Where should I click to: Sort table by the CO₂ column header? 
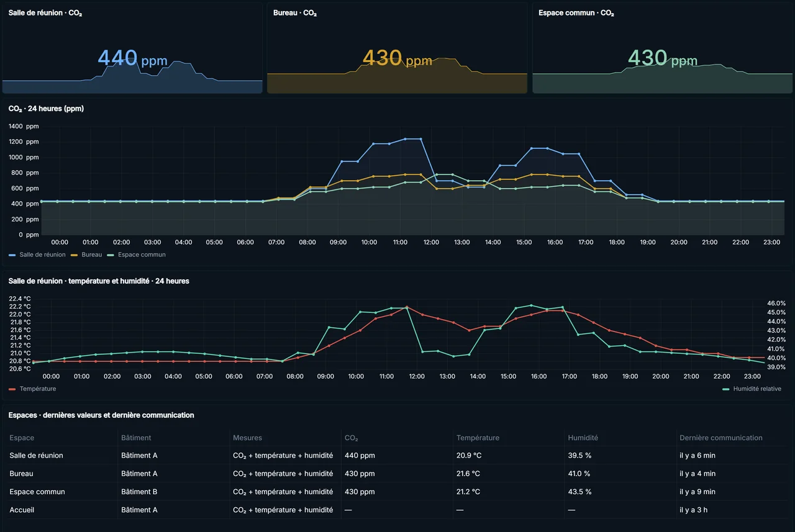click(x=352, y=438)
